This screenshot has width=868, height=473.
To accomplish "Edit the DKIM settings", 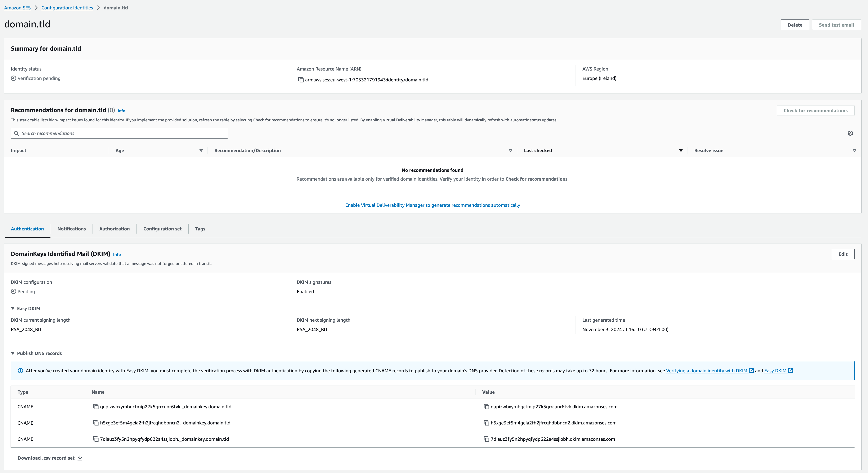I will click(x=843, y=254).
